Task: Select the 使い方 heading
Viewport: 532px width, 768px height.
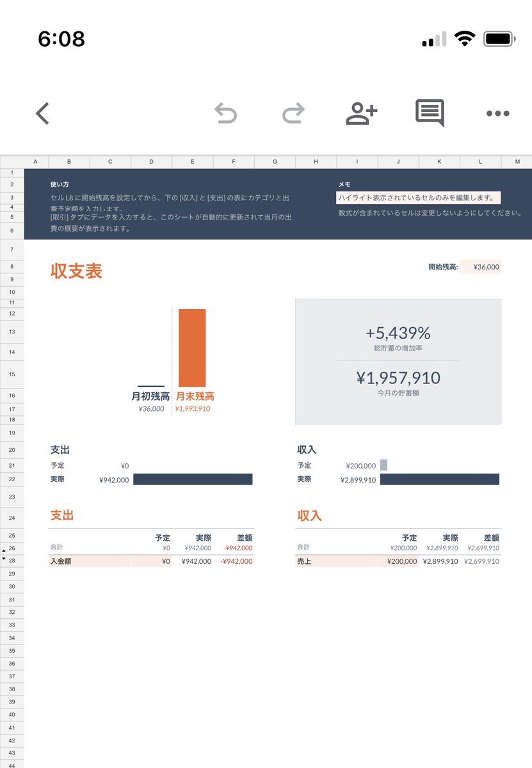Action: pos(60,184)
